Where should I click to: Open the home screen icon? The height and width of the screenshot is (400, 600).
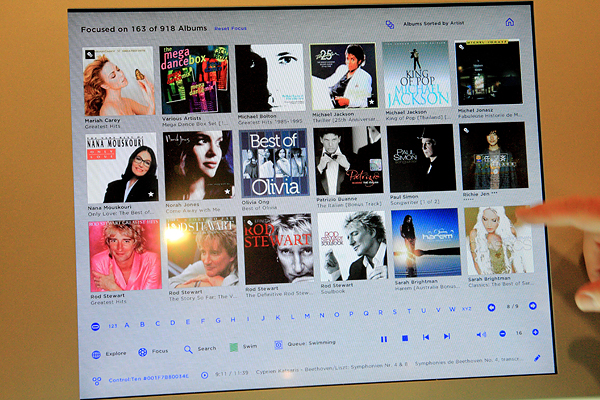509,22
